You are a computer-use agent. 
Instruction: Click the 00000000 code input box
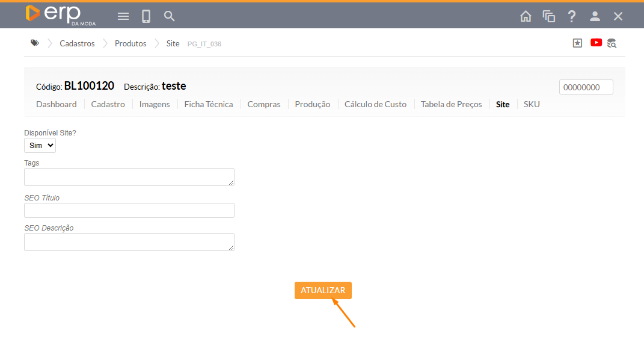pos(586,87)
